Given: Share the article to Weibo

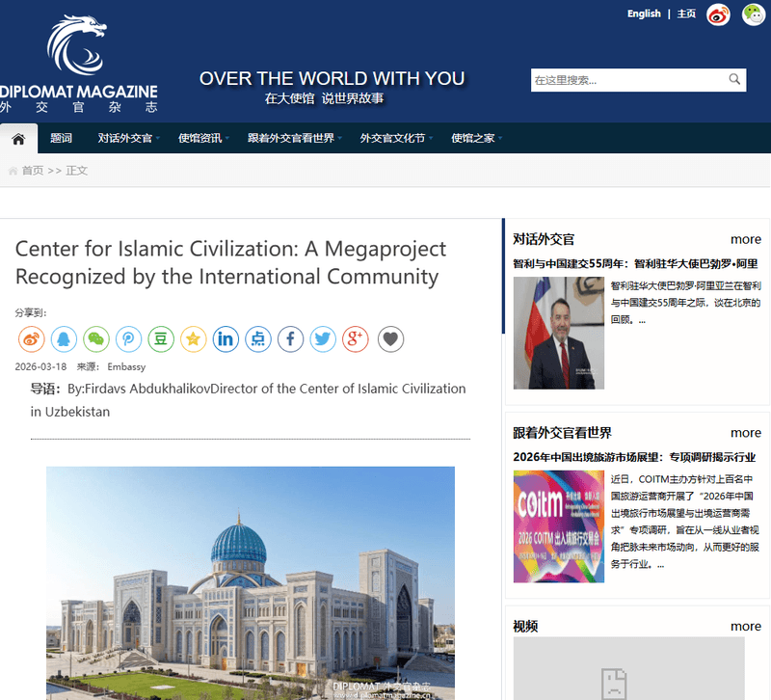Looking at the screenshot, I should click(32, 339).
